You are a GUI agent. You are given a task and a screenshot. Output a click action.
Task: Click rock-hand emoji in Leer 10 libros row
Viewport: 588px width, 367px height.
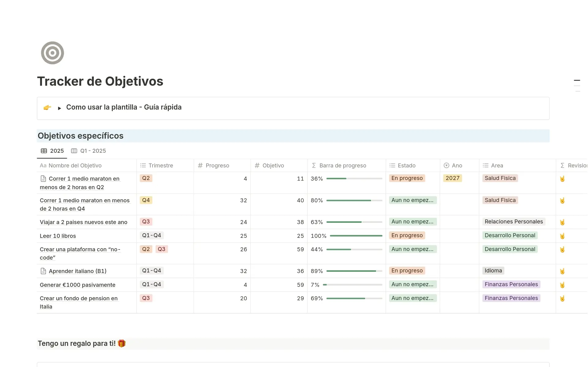coord(562,236)
